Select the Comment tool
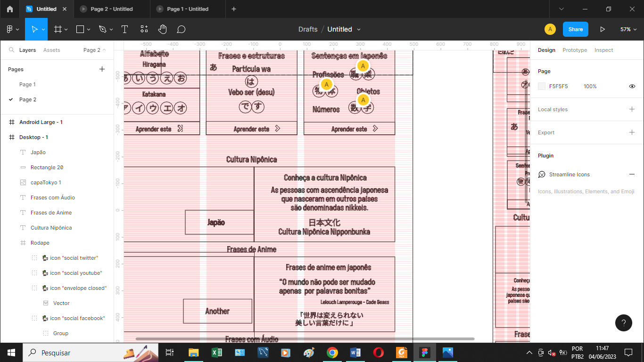 point(181,29)
